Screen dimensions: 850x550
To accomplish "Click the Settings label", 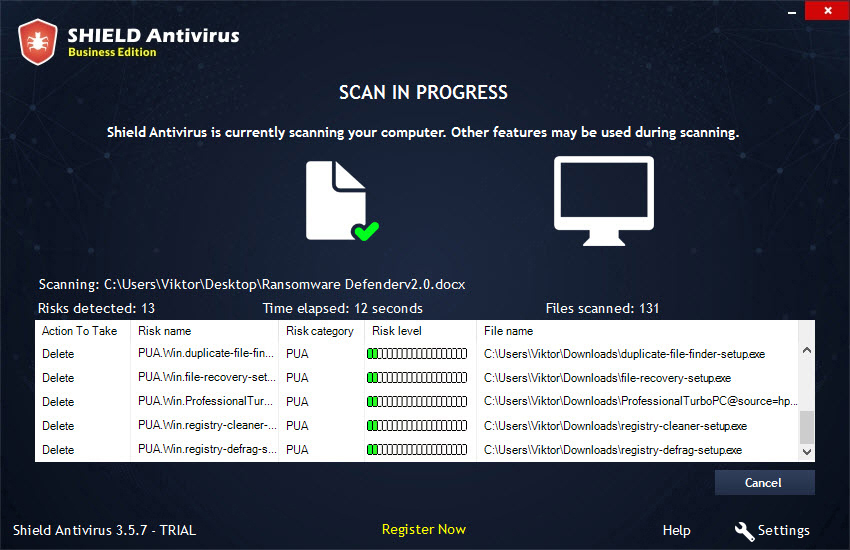I will pyautogui.click(x=783, y=530).
